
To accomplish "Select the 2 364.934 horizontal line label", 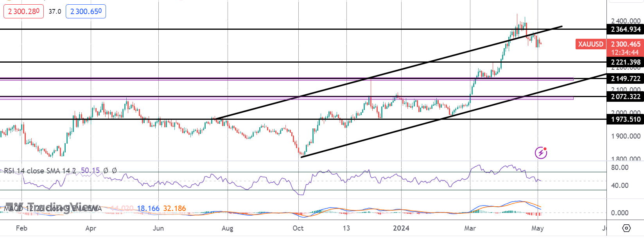I will 626,29.
